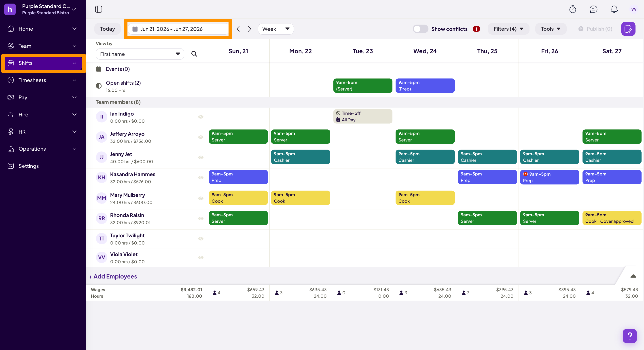
Task: Open the Timesheets menu
Action: click(42, 80)
